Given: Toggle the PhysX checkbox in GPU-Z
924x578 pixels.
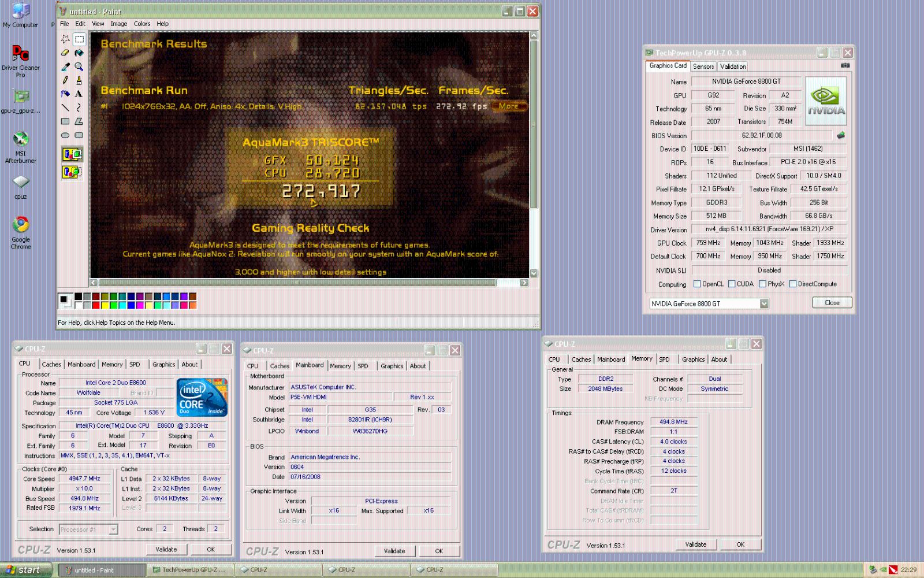Looking at the screenshot, I should tap(762, 284).
